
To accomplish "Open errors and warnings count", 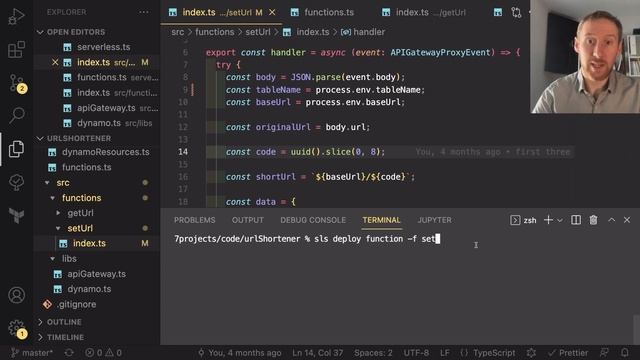I will (x=103, y=353).
